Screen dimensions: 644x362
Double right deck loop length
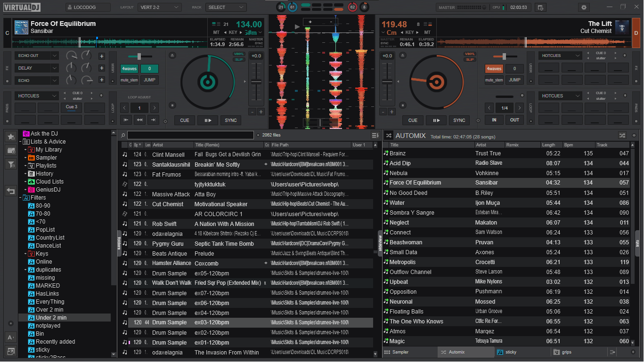[x=519, y=108]
